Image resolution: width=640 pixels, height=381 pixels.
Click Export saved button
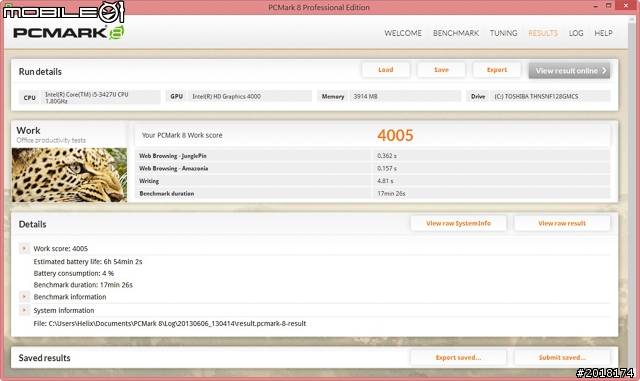(x=458, y=357)
